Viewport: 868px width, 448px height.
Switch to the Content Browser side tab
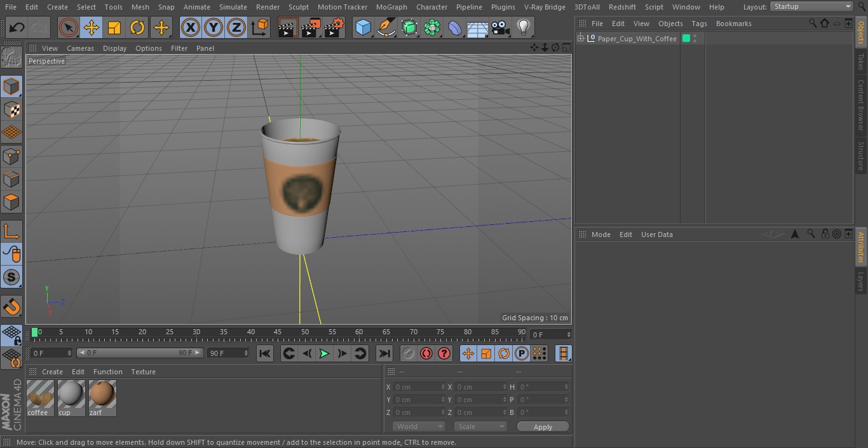tap(861, 105)
